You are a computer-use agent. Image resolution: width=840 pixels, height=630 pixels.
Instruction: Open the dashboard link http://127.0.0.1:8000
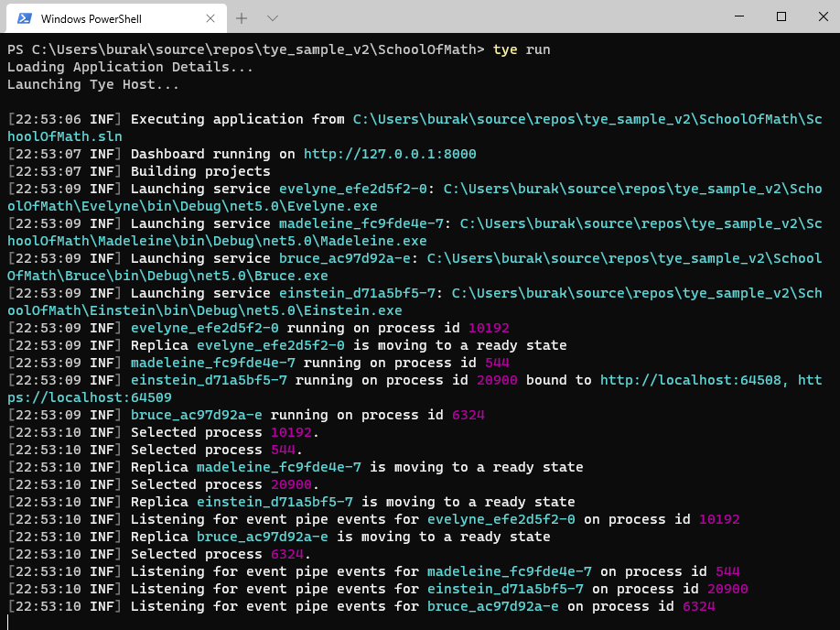click(390, 154)
